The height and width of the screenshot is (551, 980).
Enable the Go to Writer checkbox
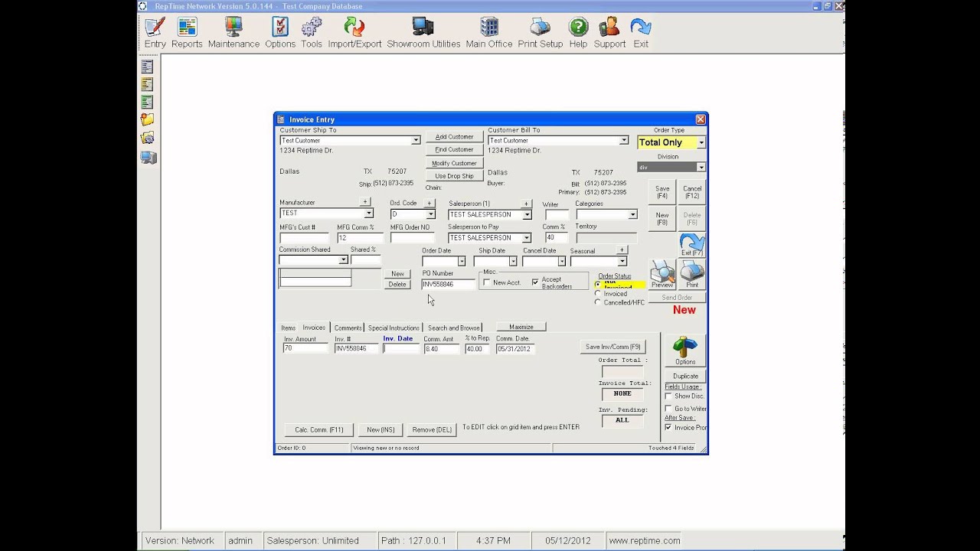(x=668, y=409)
